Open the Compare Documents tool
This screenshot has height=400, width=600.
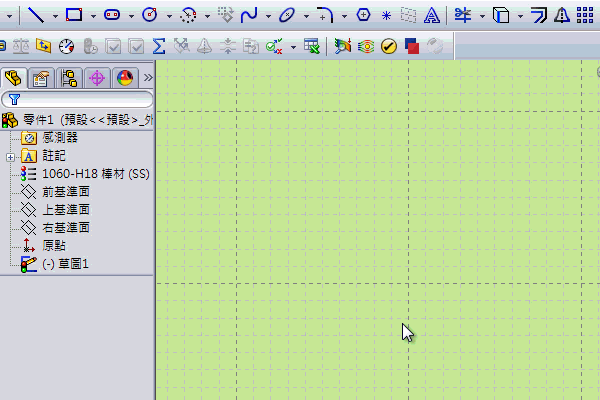412,46
